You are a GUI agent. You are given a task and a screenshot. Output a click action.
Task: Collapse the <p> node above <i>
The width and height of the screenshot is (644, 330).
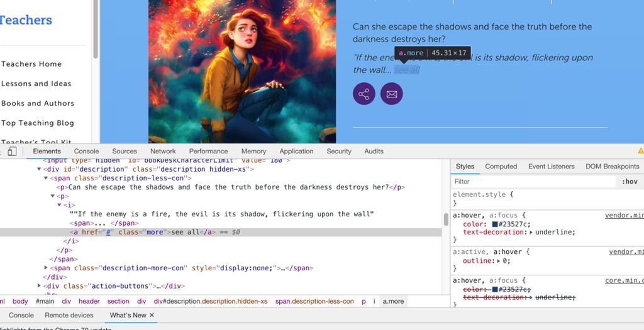(x=53, y=196)
